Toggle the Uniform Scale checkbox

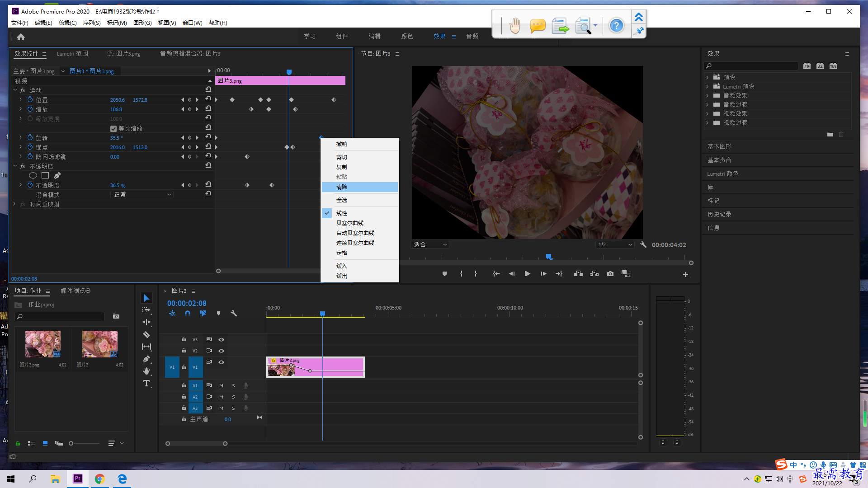113,128
